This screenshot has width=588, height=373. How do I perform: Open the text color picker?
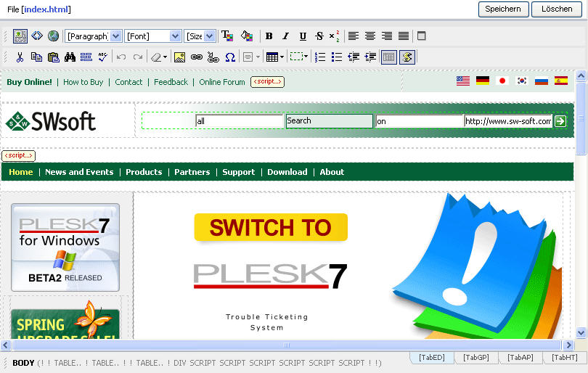(x=227, y=36)
